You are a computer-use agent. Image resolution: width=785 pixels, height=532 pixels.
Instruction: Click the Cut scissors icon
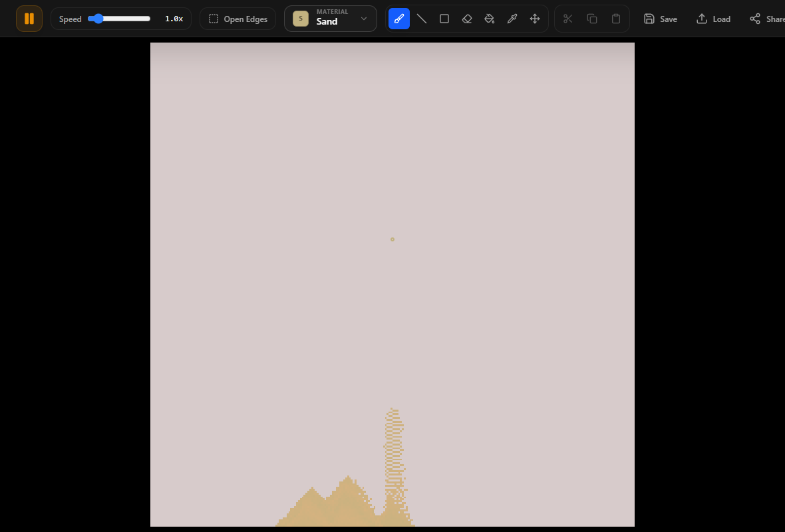[x=567, y=19]
